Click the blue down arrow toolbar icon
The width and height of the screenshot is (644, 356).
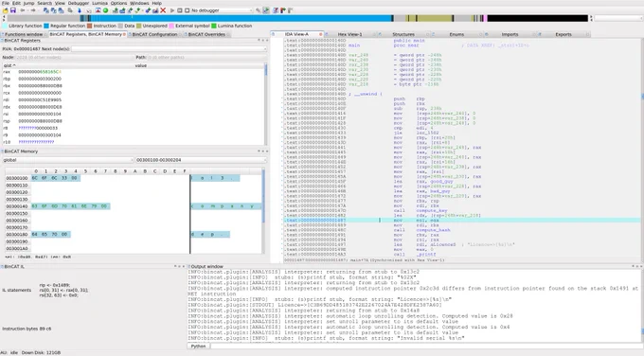click(x=80, y=10)
